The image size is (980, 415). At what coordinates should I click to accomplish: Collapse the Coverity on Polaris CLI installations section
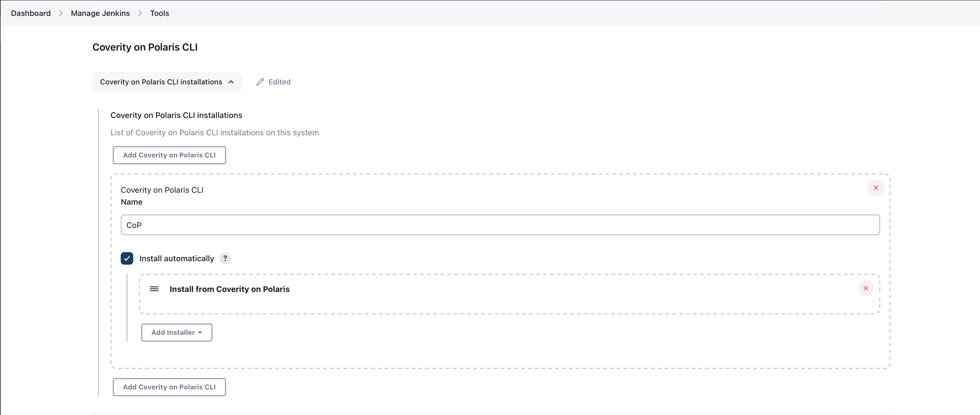pos(166,82)
